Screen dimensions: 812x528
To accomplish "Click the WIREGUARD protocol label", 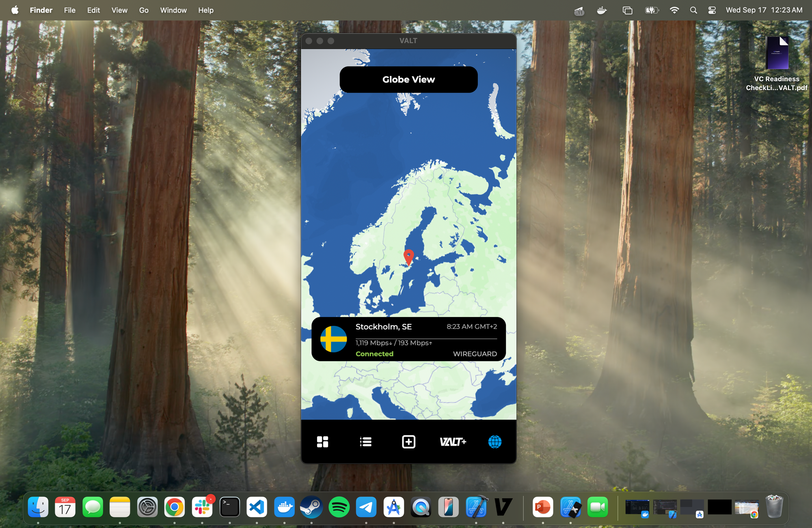I will [475, 354].
